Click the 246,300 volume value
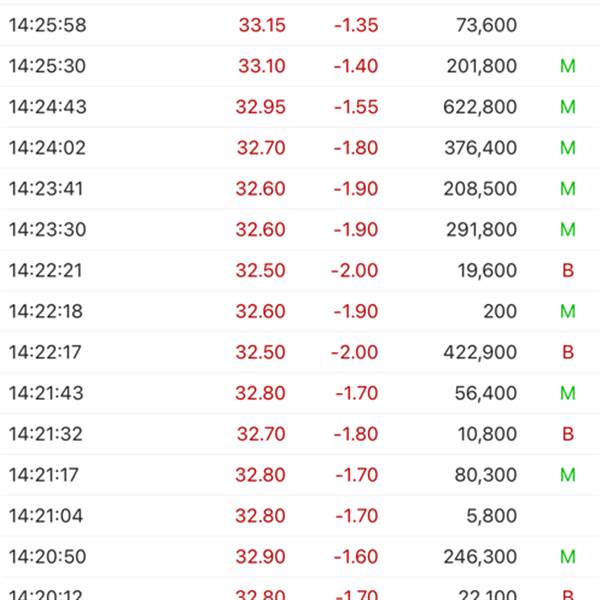 pos(481,557)
